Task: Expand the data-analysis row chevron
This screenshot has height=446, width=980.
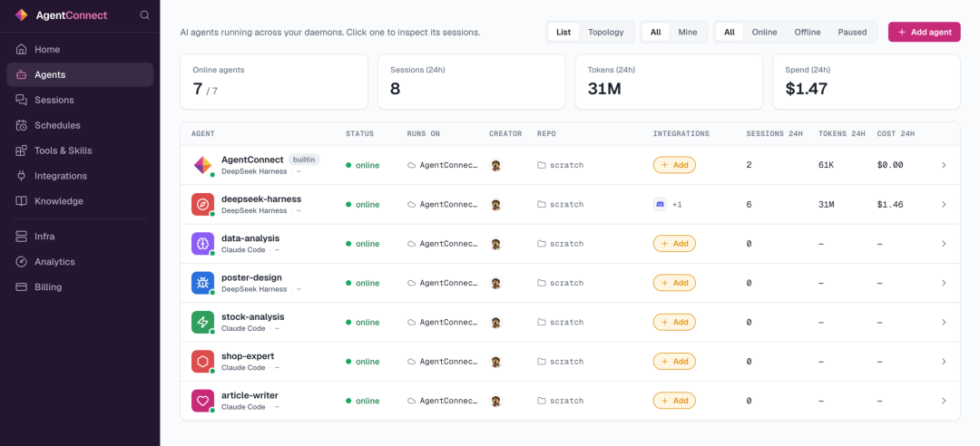Action: point(944,244)
